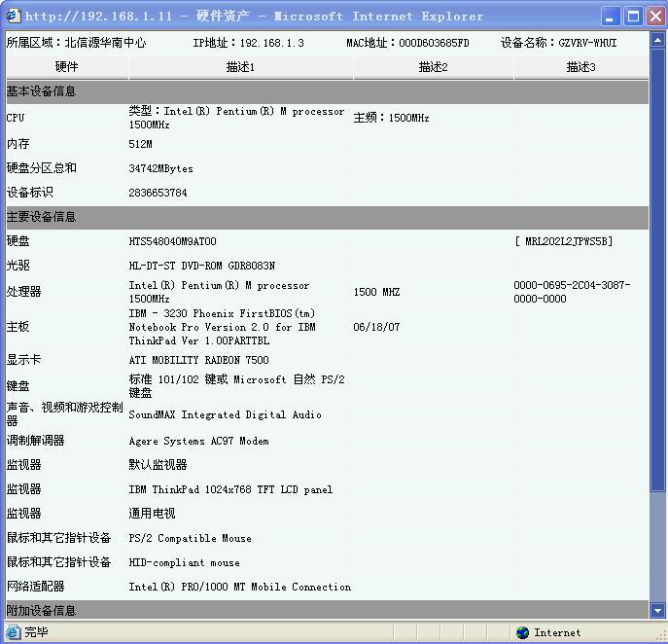668x644 pixels.
Task: Click the 完毕 status bar text
Action: pyautogui.click(x=36, y=632)
